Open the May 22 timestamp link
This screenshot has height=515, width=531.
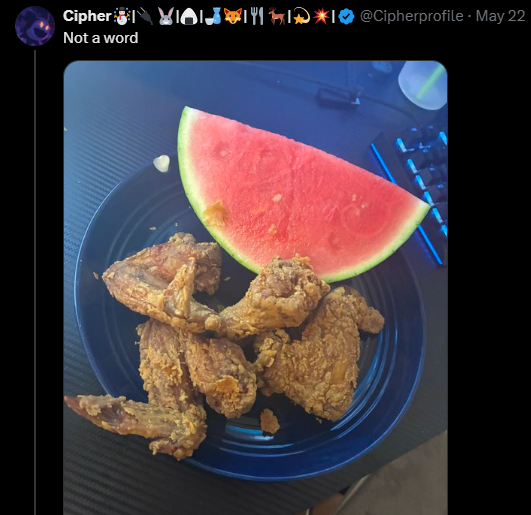500,16
